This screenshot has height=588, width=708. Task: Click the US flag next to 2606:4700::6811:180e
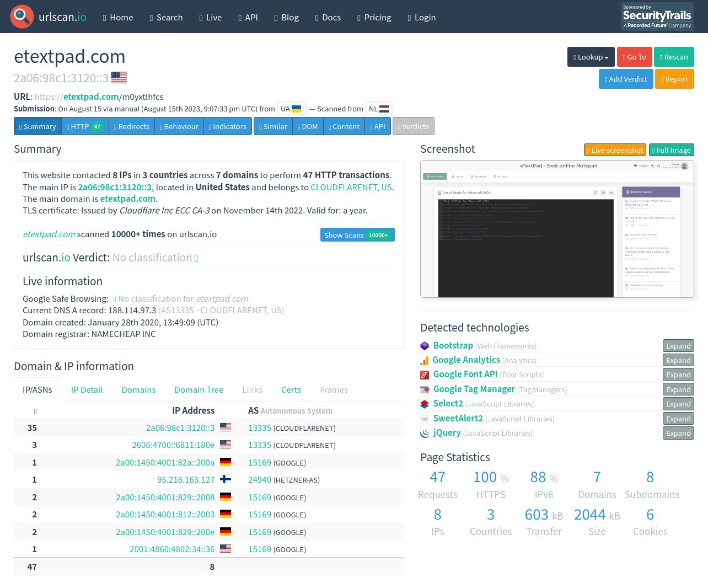[226, 445]
